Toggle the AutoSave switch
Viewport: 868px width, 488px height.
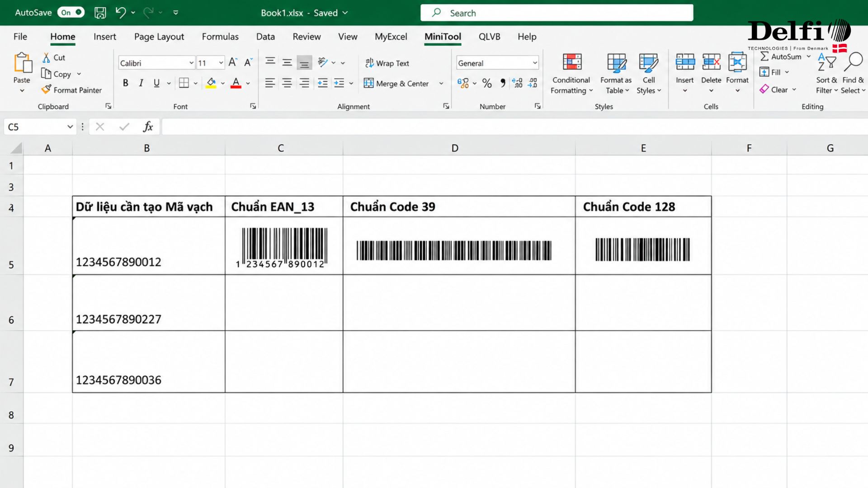tap(71, 13)
